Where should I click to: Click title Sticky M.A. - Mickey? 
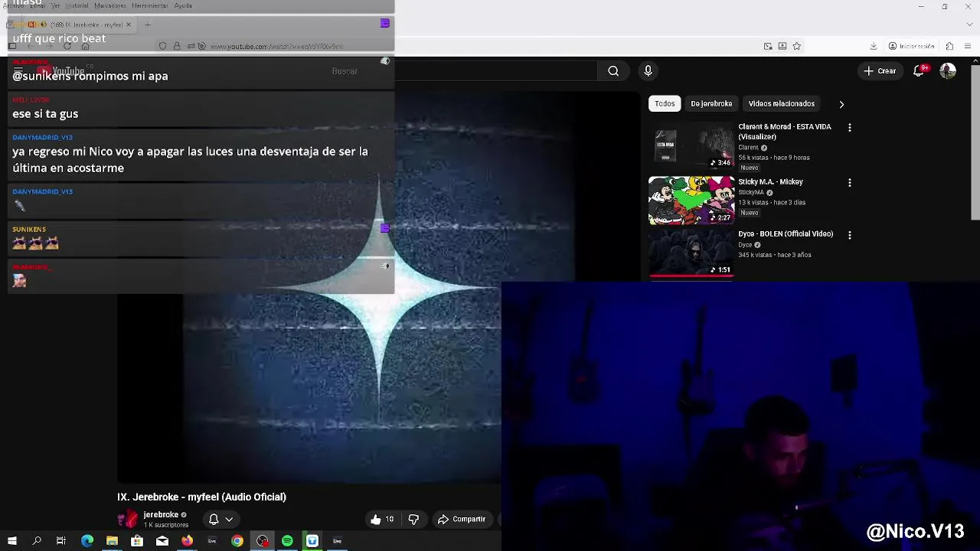tap(770, 182)
